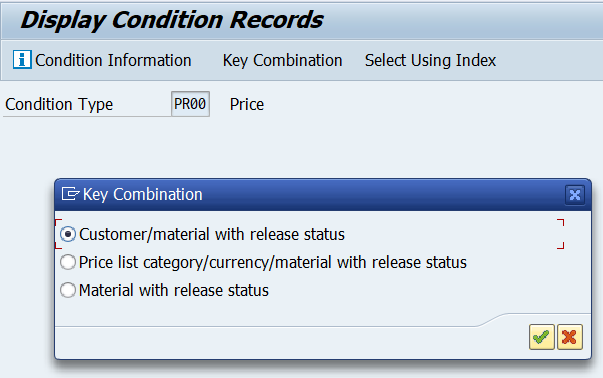Viewport: 603px width, 378px height.
Task: Select the Material with release status radio button
Action: (68, 290)
